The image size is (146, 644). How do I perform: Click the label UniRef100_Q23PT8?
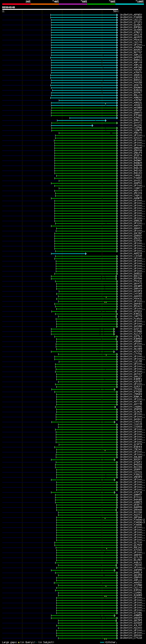(131, 445)
